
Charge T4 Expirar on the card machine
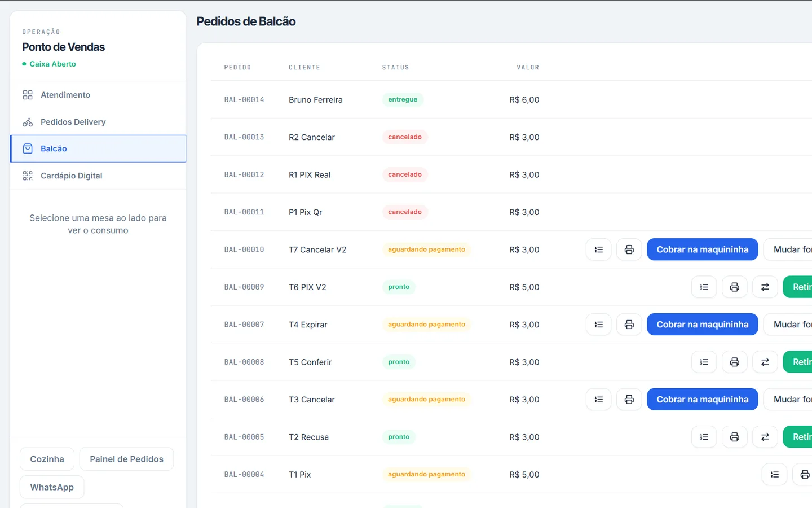click(703, 325)
